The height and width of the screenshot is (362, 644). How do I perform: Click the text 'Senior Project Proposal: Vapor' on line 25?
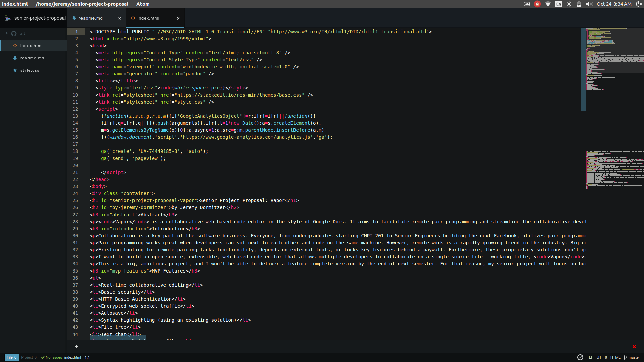tap(242, 200)
